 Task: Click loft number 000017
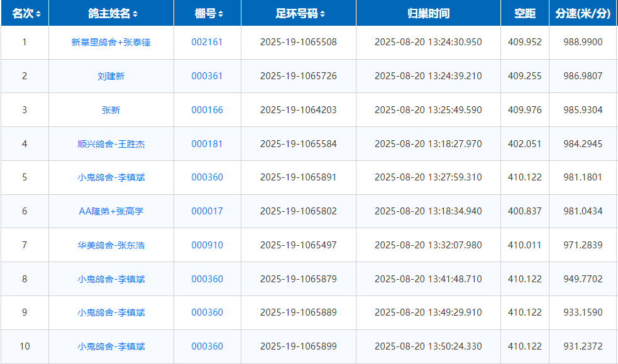pos(207,211)
